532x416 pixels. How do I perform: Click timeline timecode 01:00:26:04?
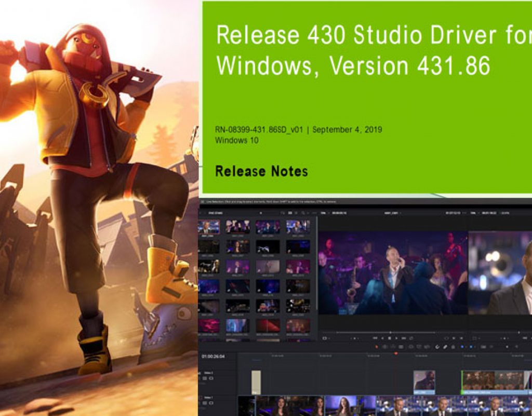[213, 356]
